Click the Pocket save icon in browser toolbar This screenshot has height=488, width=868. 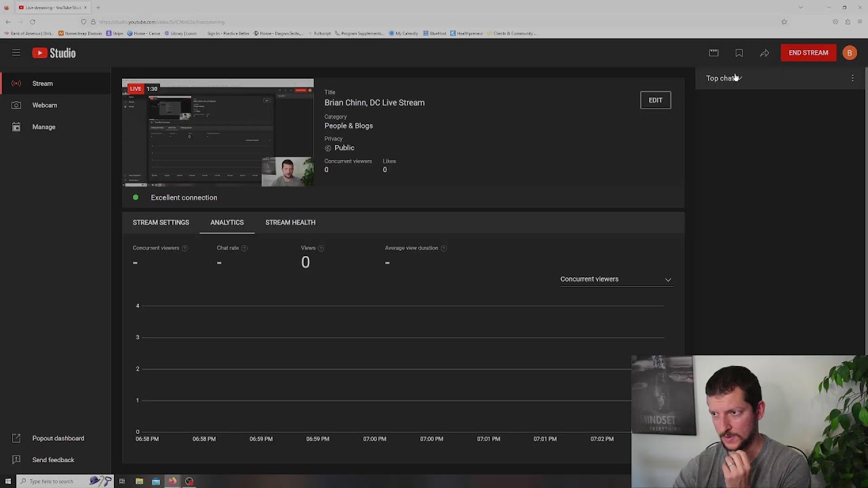835,22
